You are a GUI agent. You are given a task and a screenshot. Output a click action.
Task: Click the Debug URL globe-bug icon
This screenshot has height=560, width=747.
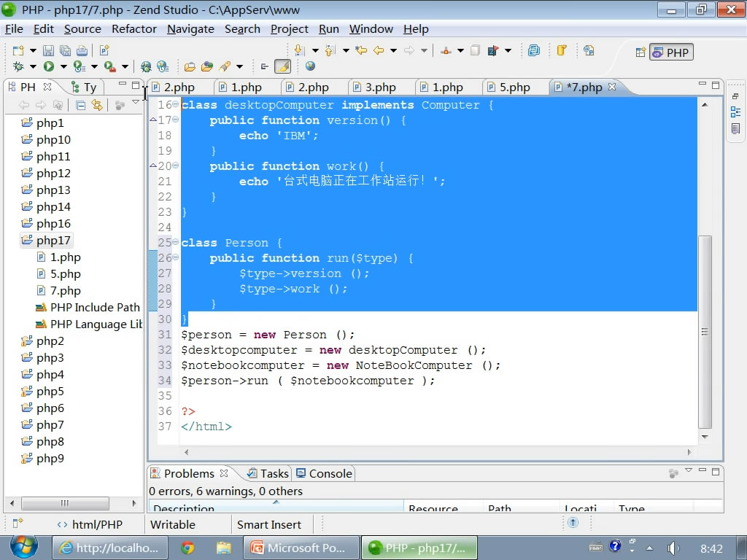click(146, 66)
